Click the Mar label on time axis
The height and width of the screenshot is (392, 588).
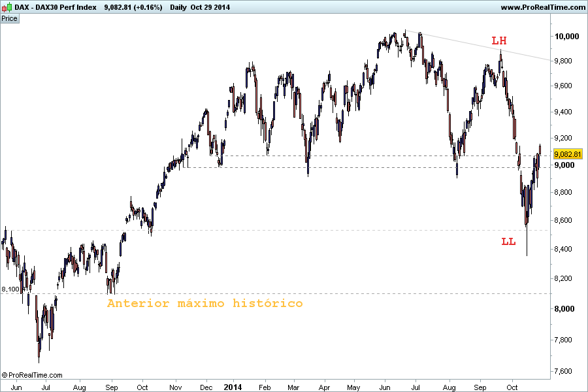pyautogui.click(x=293, y=387)
